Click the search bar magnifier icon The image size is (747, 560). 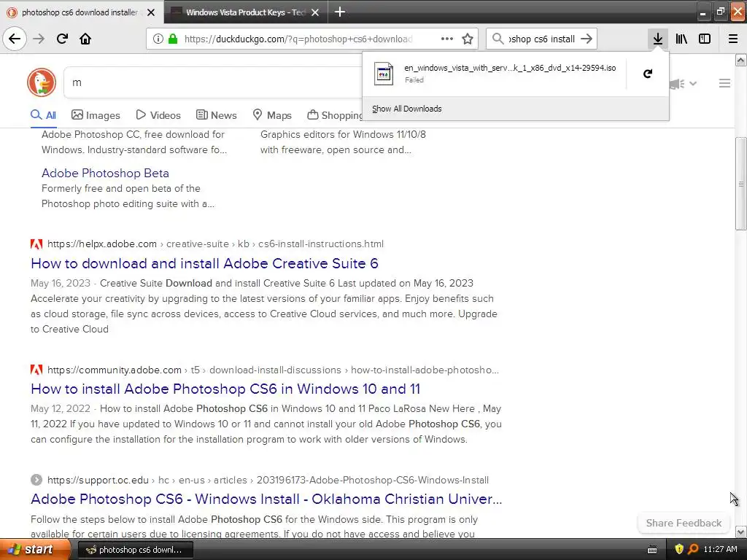(498, 39)
